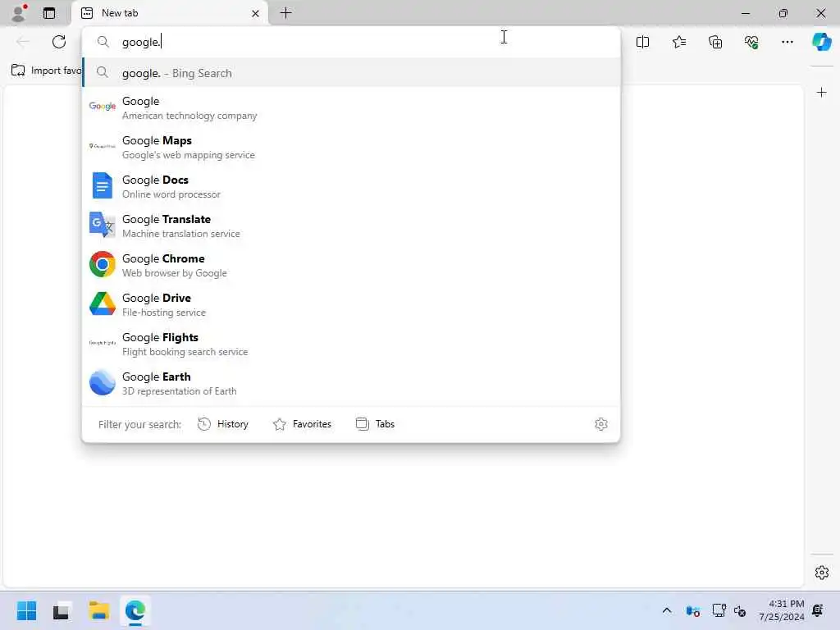
Task: Choose the Google Earth suggestion
Action: [351, 384]
